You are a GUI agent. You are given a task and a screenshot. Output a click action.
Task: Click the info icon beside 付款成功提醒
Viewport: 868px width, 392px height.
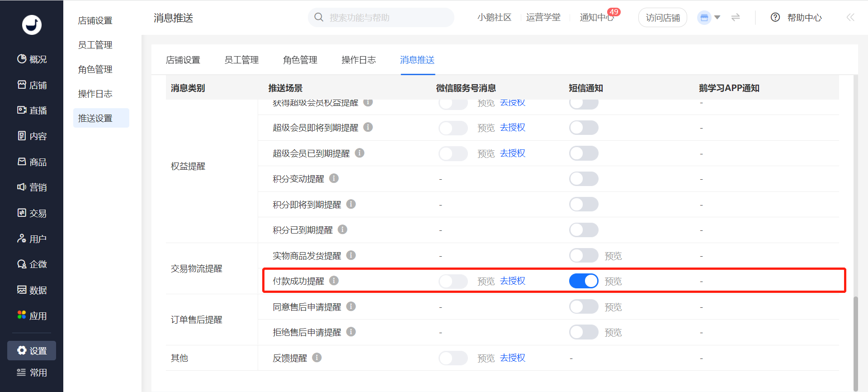click(334, 281)
